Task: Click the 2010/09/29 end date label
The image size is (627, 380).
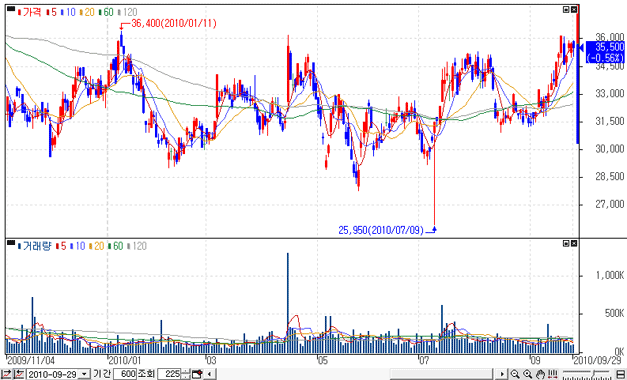Action: (x=598, y=360)
